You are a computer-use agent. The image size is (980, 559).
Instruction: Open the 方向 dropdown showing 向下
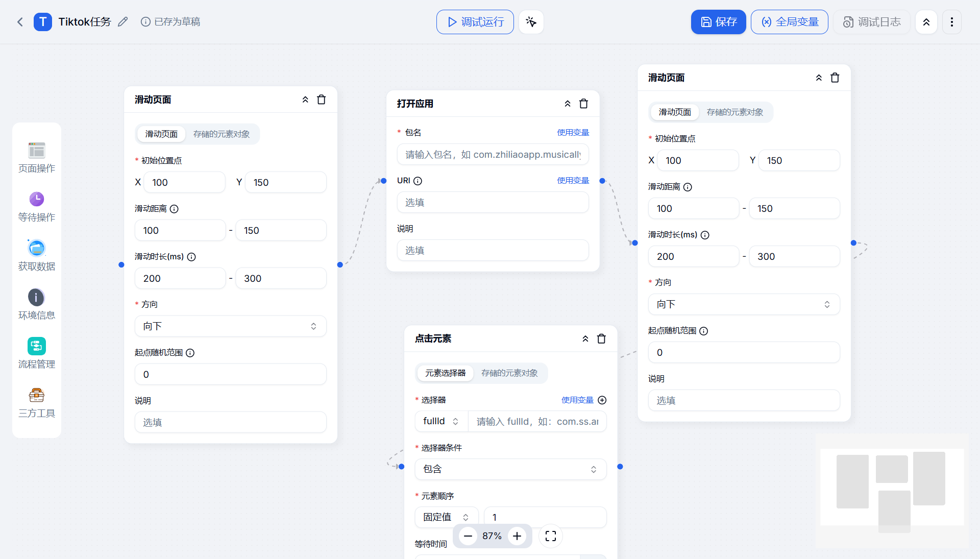[x=230, y=326]
